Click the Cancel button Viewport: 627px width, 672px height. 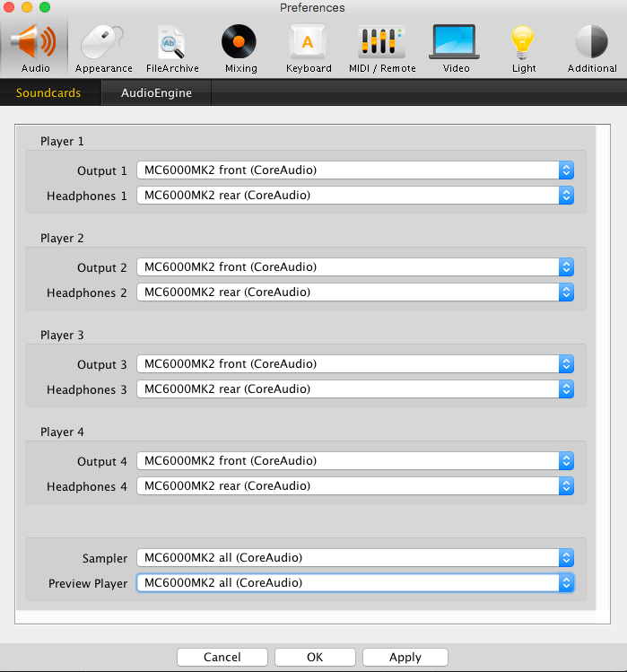coord(222,657)
